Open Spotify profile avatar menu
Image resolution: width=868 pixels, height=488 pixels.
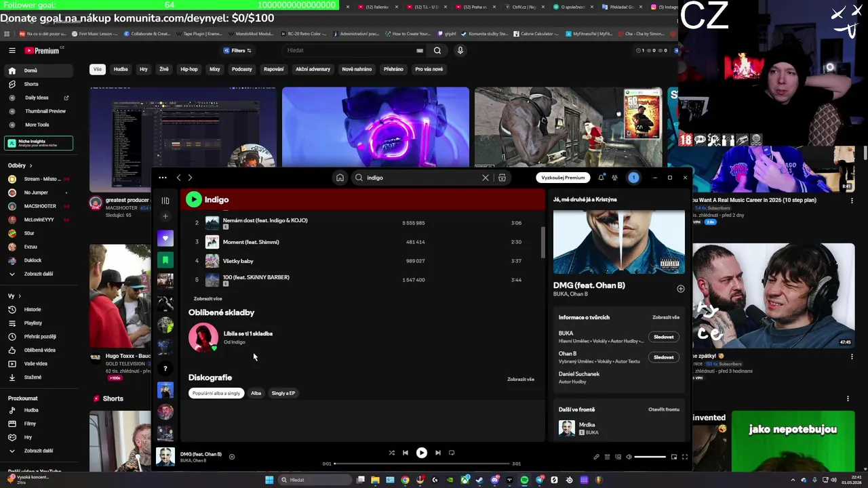633,178
